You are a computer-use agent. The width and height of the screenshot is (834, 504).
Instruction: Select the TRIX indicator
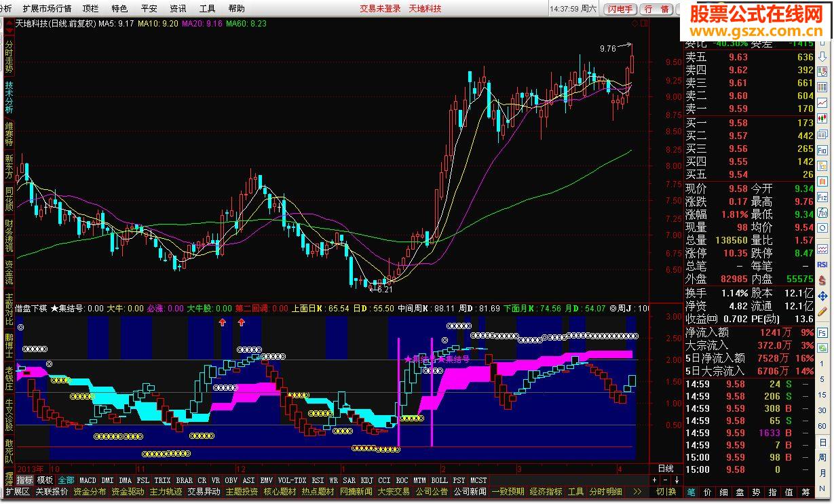click(162, 480)
